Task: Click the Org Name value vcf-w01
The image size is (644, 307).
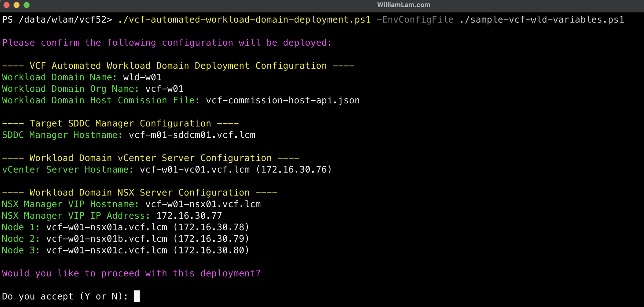Action: tap(164, 89)
